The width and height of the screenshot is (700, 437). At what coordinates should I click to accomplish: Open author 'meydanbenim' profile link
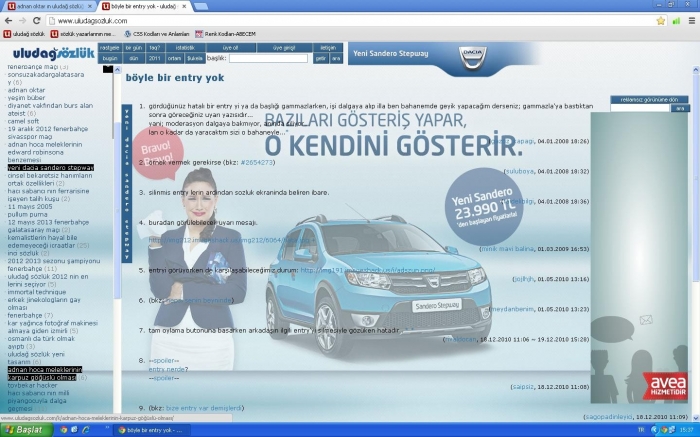click(x=512, y=309)
